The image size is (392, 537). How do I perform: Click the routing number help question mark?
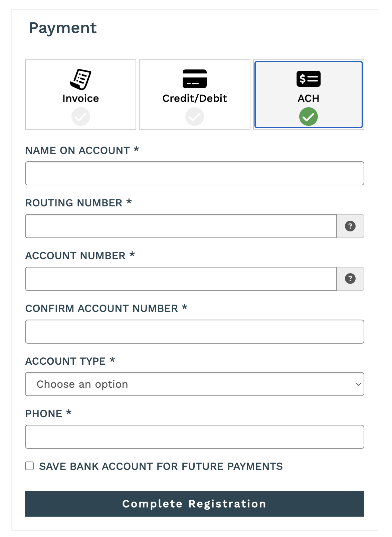click(x=350, y=226)
